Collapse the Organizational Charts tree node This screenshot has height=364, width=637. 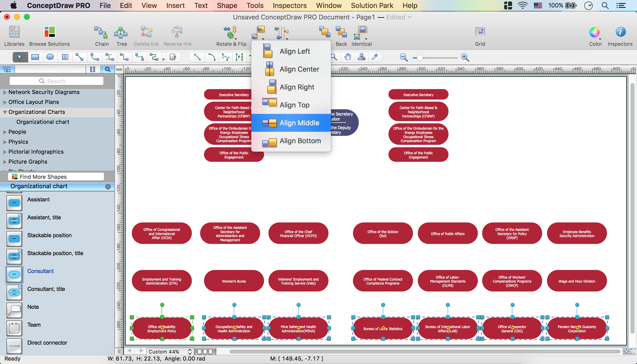(5, 112)
